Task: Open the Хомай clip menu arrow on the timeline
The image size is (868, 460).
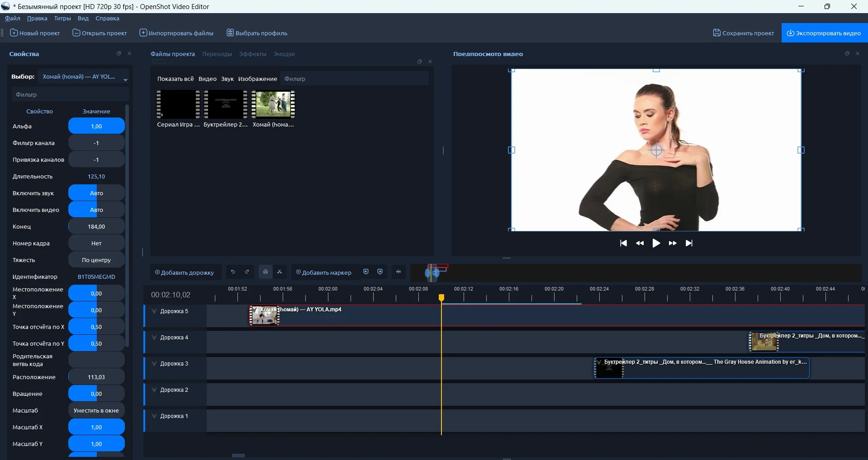Action: 255,310
